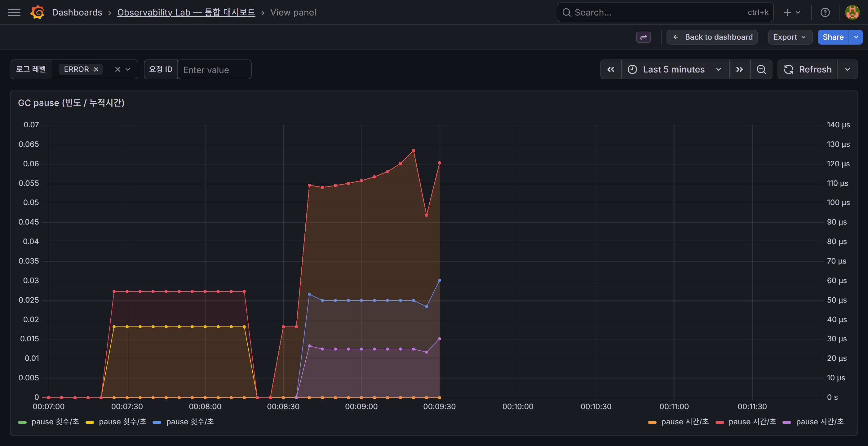Click the GC pause panel title
This screenshot has width=868, height=446.
[x=71, y=103]
